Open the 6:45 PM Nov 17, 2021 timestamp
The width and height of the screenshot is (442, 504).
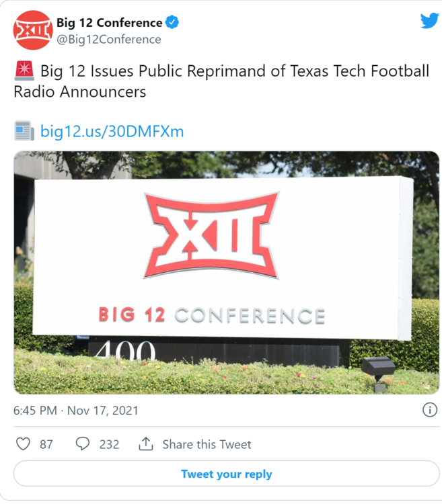click(76, 410)
